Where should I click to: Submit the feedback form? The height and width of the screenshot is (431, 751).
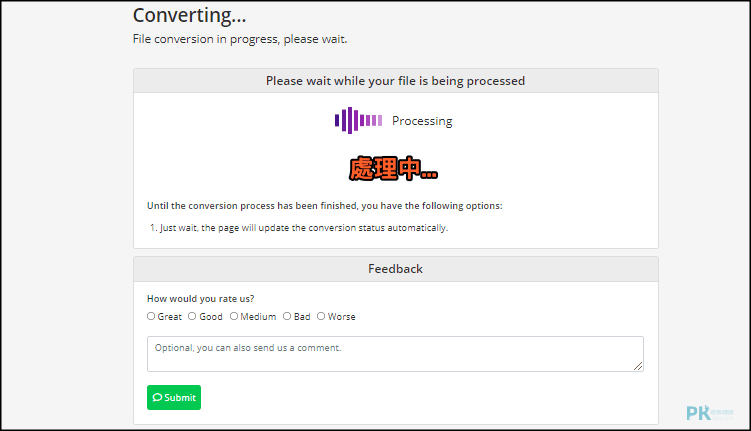coord(174,397)
